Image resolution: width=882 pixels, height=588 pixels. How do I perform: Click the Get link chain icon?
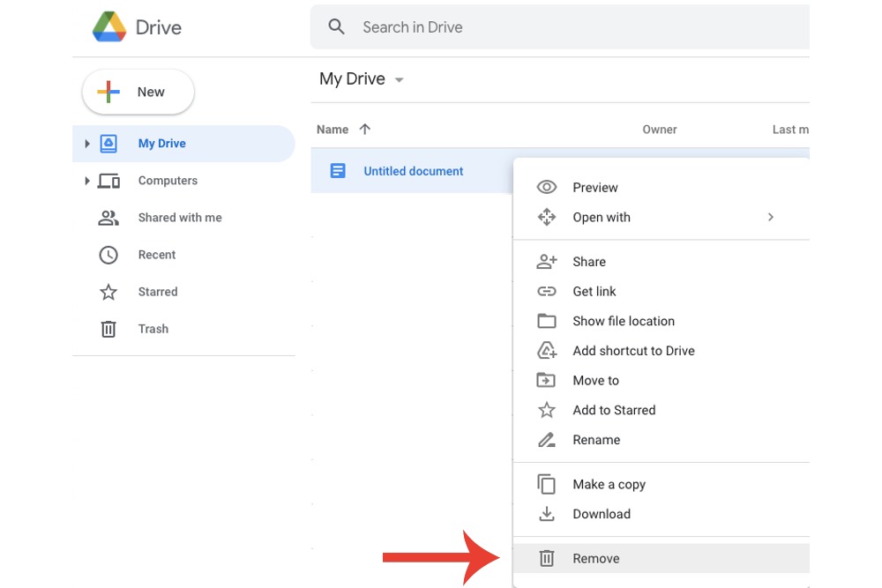click(x=547, y=291)
